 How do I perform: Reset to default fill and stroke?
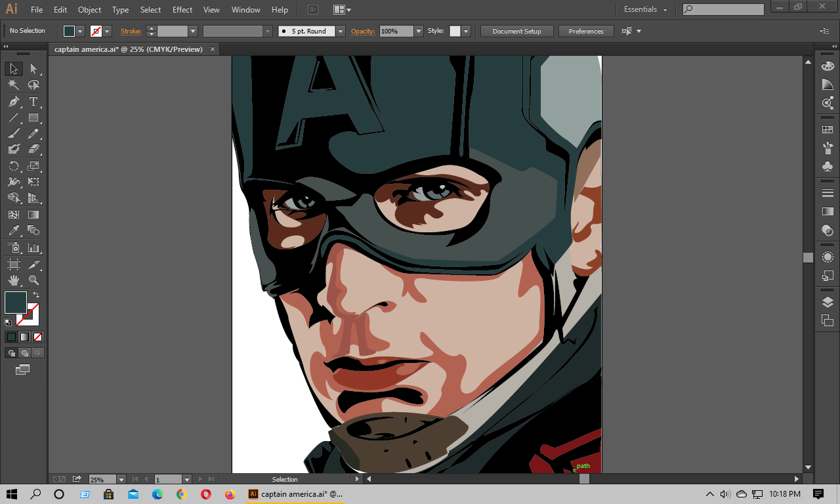[8, 322]
